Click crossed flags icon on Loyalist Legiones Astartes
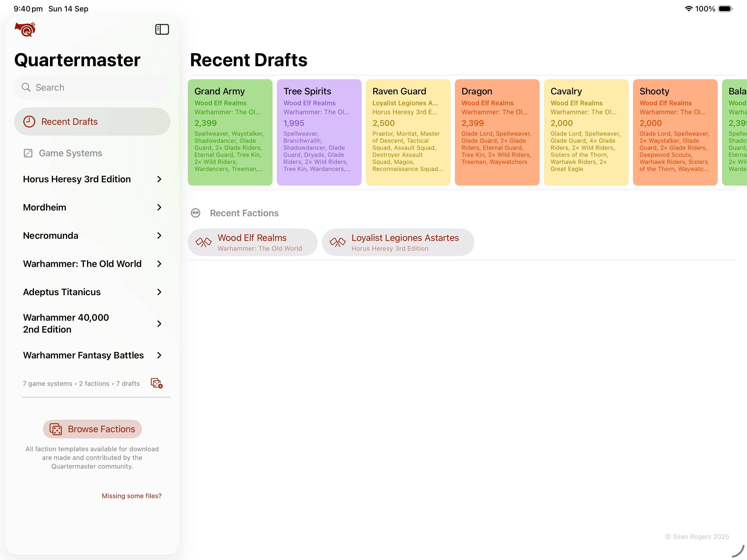This screenshot has width=747, height=560. coord(337,242)
